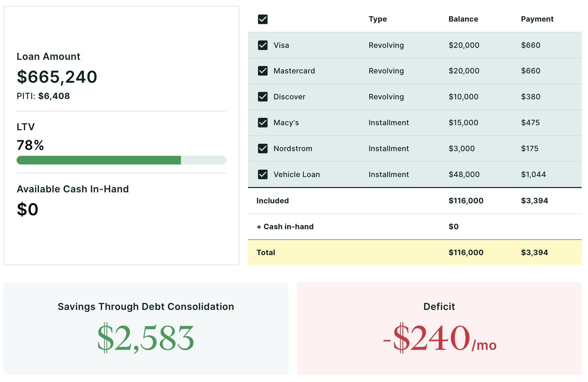588x382 pixels.
Task: Click the PITI $6,408 figure
Action: [x=54, y=96]
